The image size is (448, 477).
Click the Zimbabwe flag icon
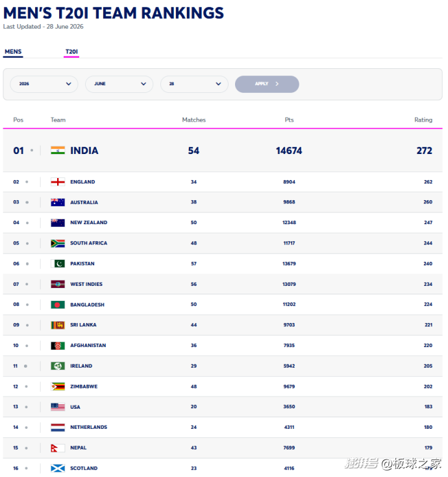(58, 387)
